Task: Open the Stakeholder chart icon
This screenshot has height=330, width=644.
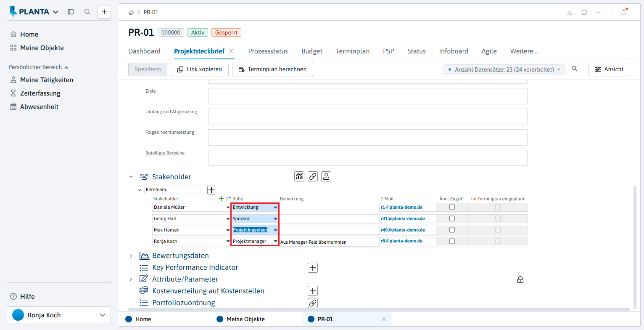Action: click(x=299, y=176)
